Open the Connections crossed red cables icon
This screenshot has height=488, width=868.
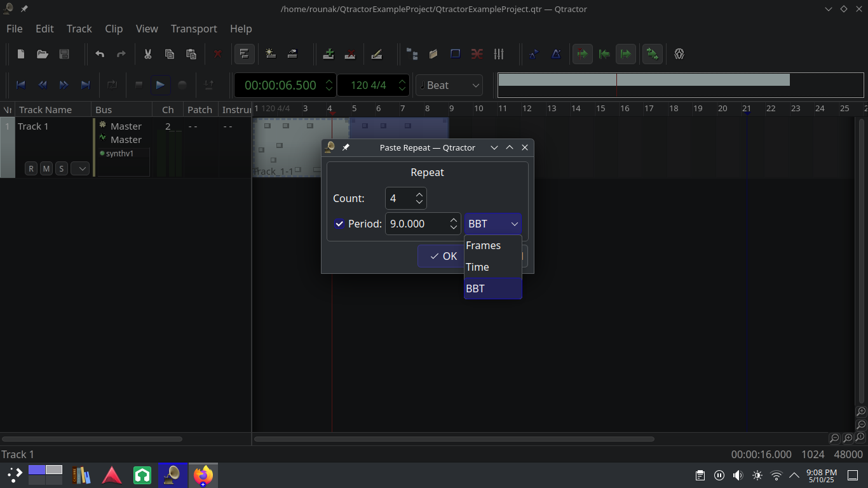point(477,54)
